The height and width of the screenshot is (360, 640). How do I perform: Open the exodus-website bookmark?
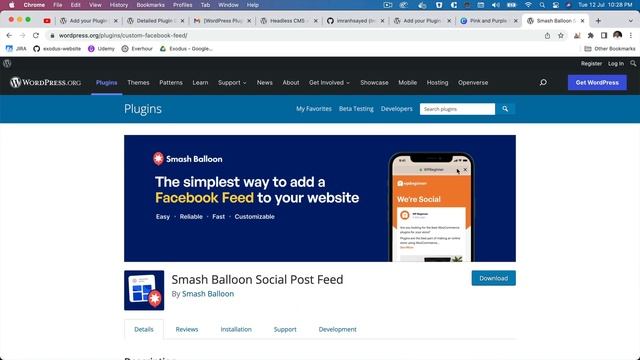point(57,49)
